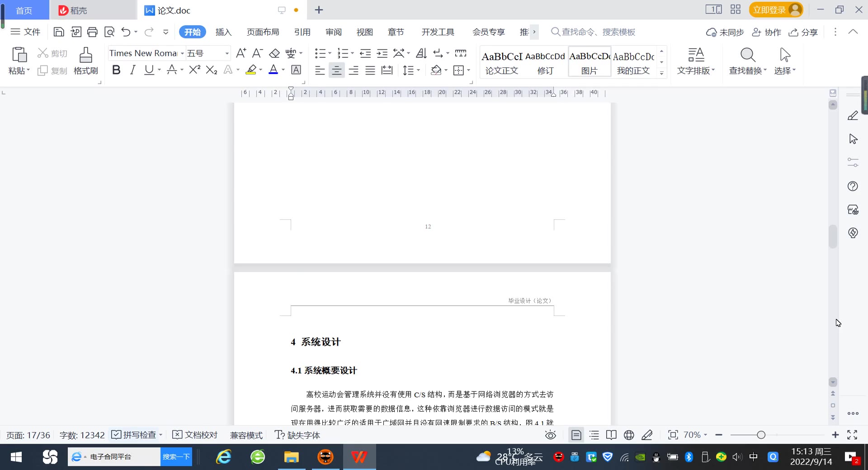Click the font color A button

(273, 70)
